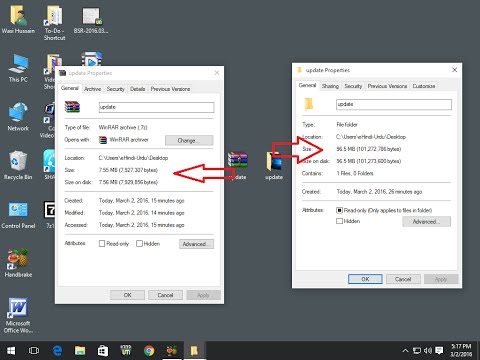Open the Action Center notifications icon
The image size is (480, 360).
click(x=440, y=351)
